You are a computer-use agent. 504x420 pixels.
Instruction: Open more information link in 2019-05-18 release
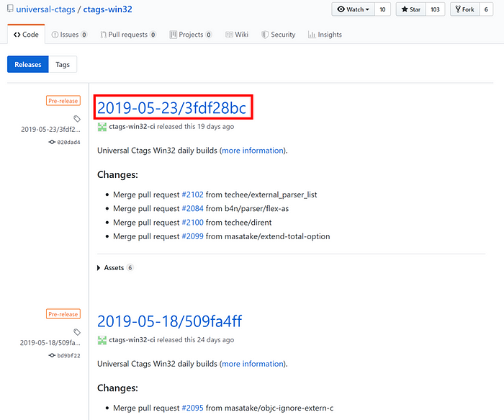point(253,364)
